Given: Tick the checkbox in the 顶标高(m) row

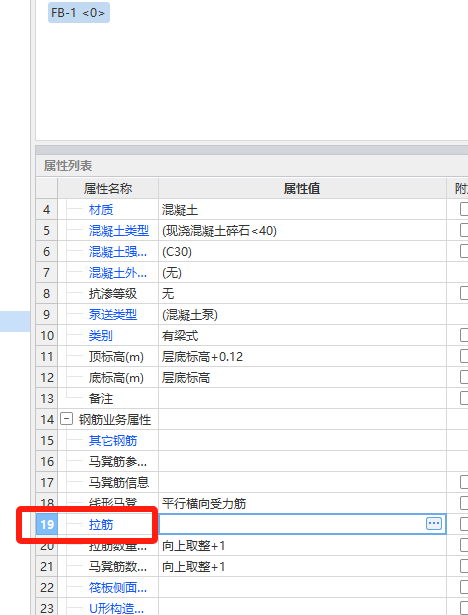Looking at the screenshot, I should [x=464, y=356].
